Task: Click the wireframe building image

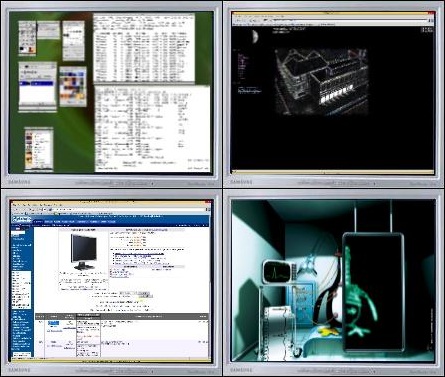Action: point(322,82)
